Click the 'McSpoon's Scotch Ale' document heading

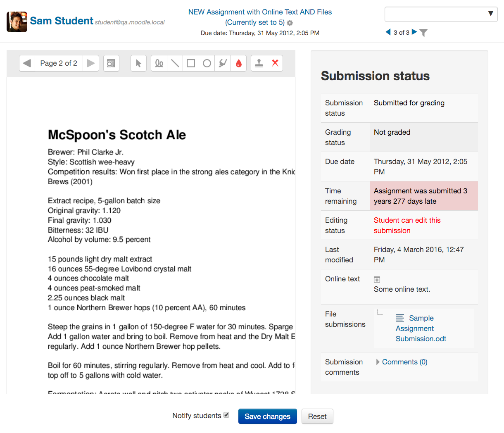(x=117, y=135)
